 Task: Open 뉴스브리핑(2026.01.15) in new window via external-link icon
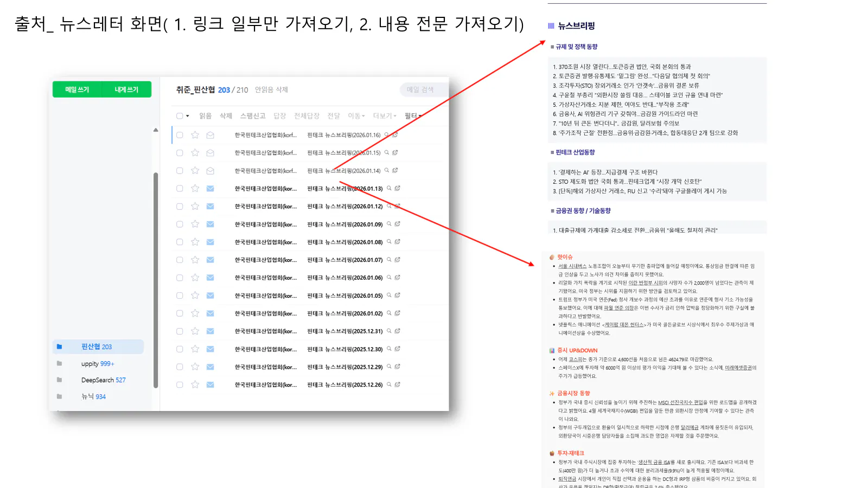(395, 152)
